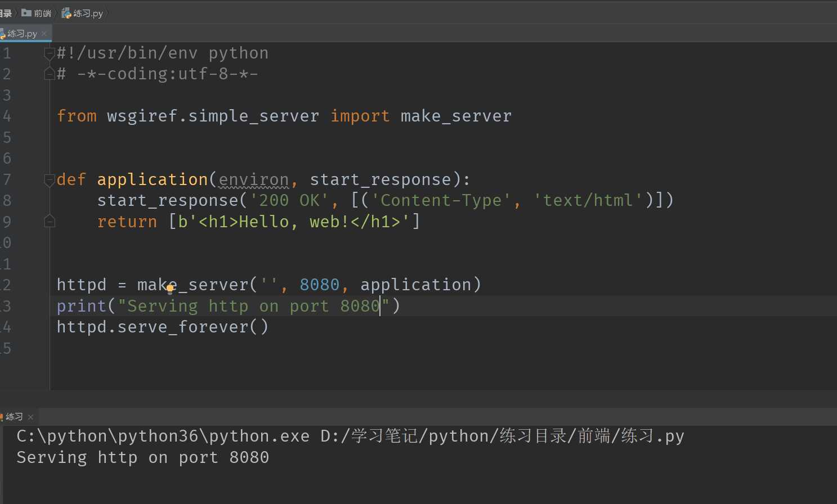Click console output 'Serving http on port 8080'
Screen dimensions: 837x504
(x=143, y=457)
